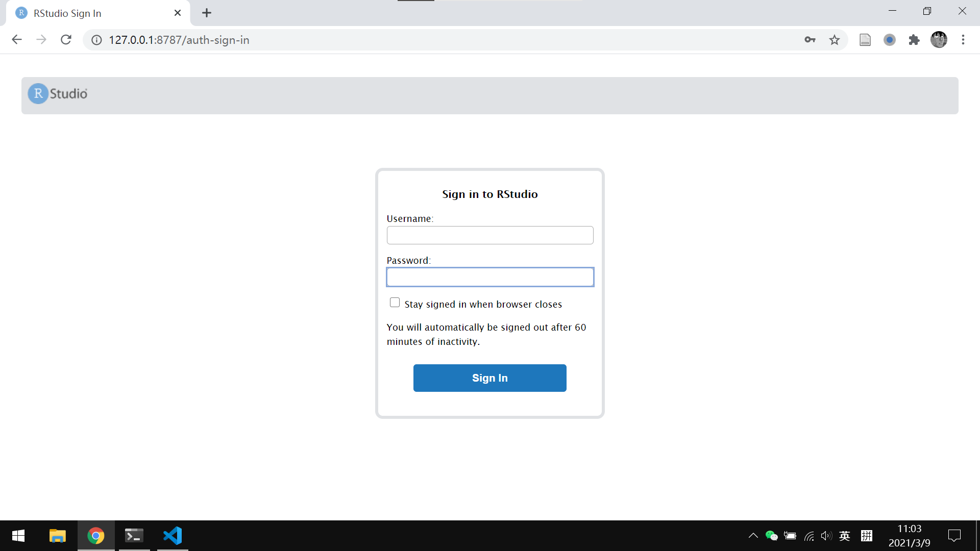Close the RStudio Sign In tab

tap(178, 13)
